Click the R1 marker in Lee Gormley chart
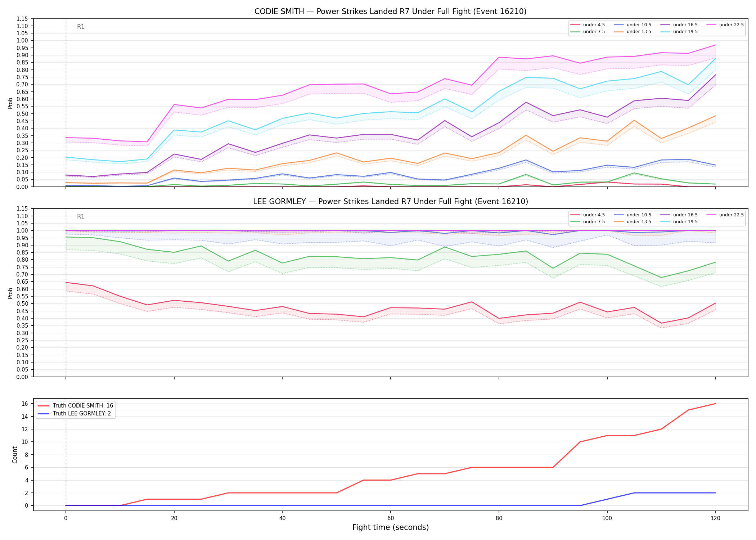Image resolution: width=756 pixels, height=540 pixels. [81, 216]
